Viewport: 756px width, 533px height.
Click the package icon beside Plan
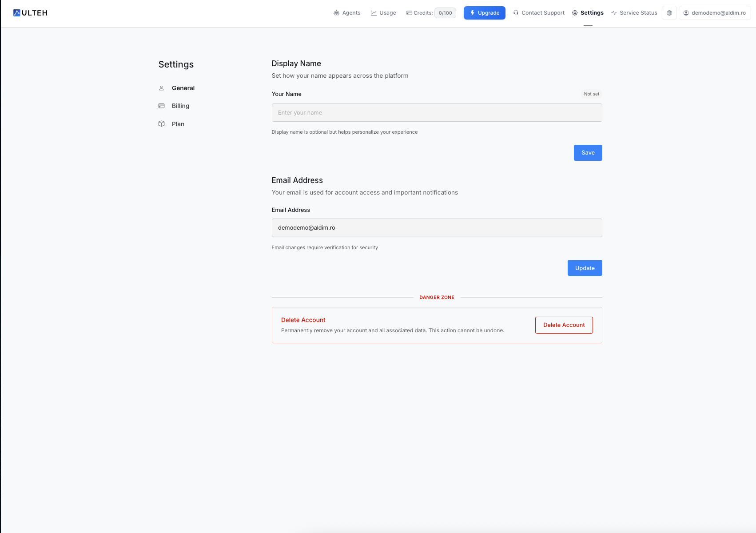[x=161, y=123]
